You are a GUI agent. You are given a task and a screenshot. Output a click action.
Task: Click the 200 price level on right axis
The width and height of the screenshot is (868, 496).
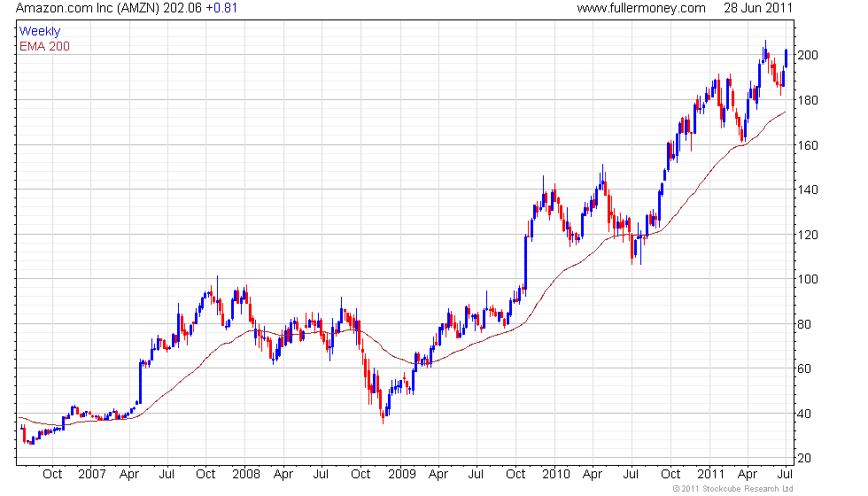pyautogui.click(x=810, y=56)
